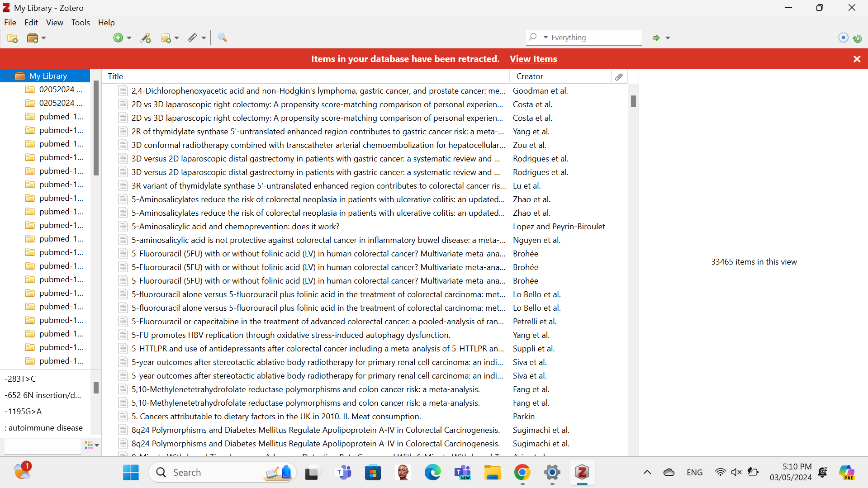Screen dimensions: 868x488
Task: Open the Help menu
Action: point(106,23)
